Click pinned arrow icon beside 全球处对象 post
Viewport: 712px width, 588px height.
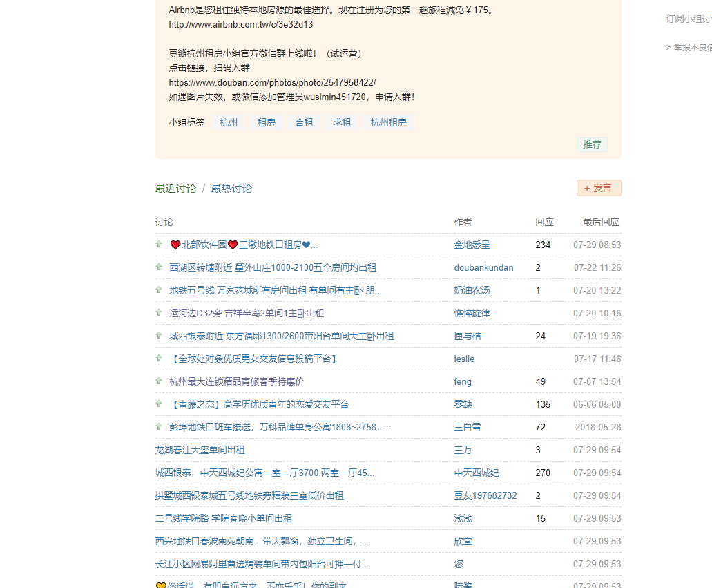[159, 359]
